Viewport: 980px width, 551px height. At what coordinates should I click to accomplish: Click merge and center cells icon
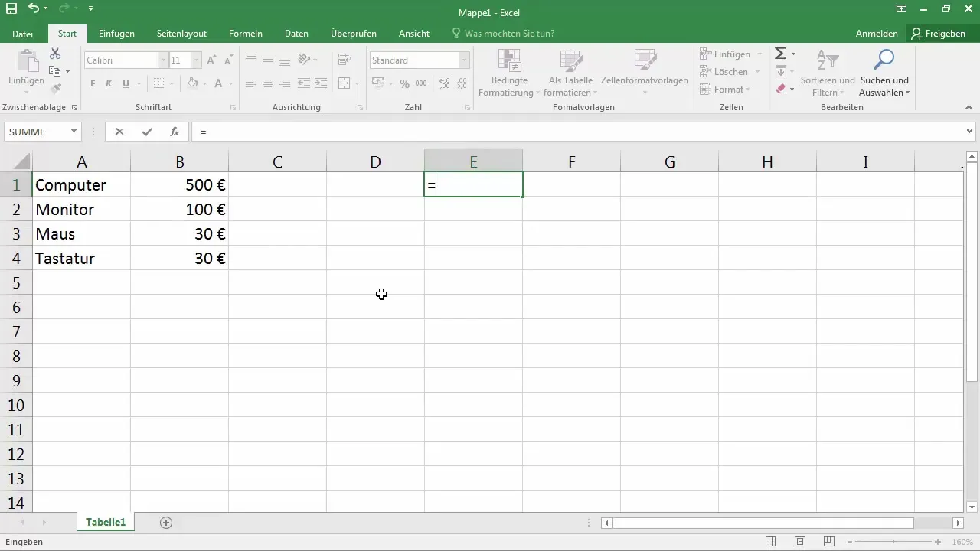(x=344, y=83)
